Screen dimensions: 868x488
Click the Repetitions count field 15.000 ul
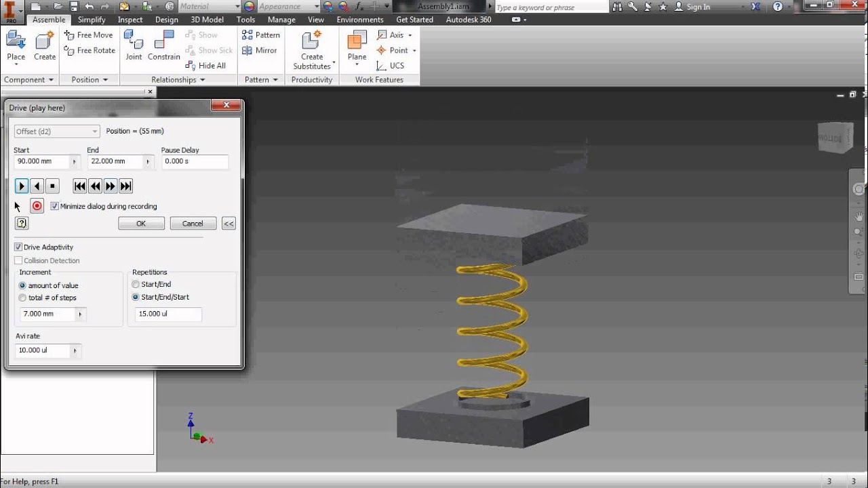pyautogui.click(x=168, y=314)
